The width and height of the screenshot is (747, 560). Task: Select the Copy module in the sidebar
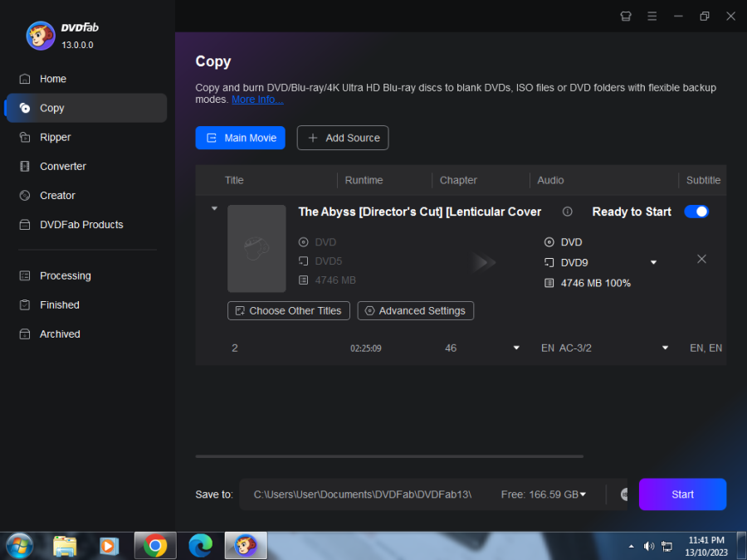tap(85, 108)
